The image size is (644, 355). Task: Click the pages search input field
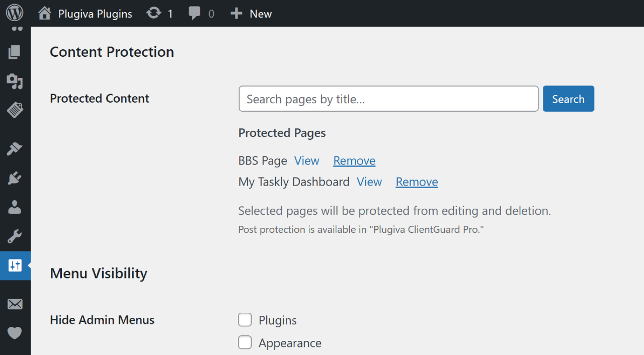387,99
